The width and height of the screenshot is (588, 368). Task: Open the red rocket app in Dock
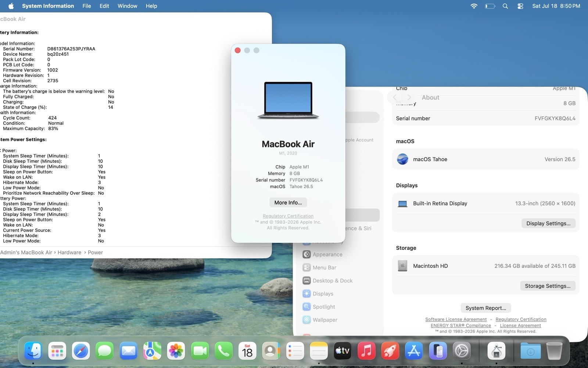(390, 351)
